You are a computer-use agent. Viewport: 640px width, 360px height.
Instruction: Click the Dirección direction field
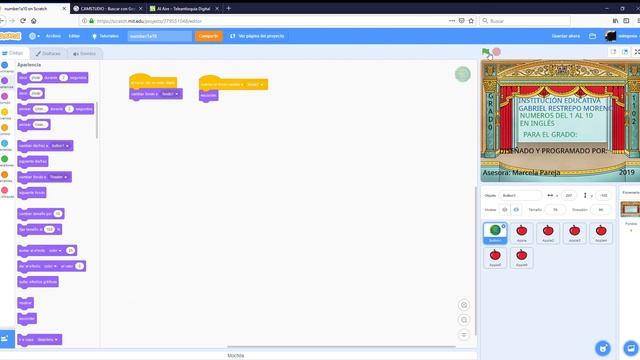click(601, 209)
